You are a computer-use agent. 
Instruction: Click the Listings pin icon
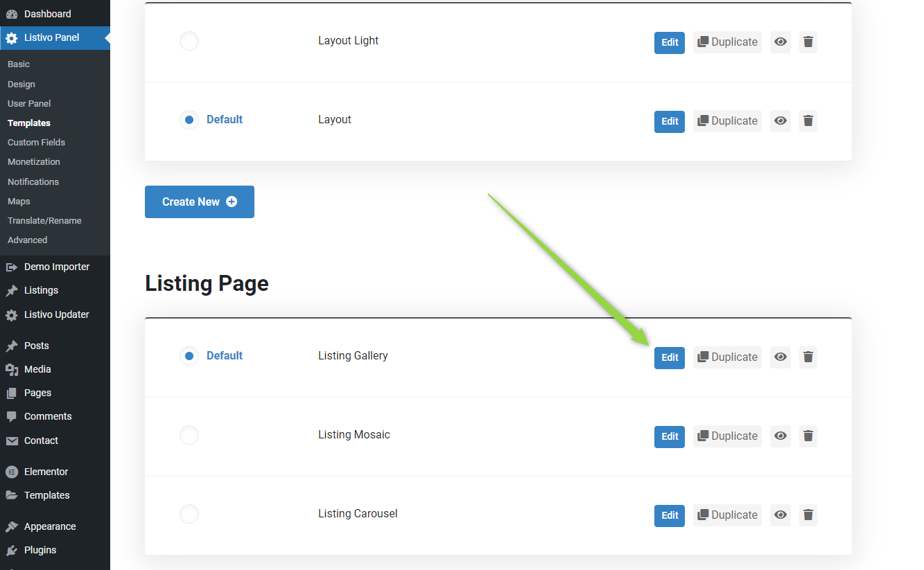pos(12,291)
